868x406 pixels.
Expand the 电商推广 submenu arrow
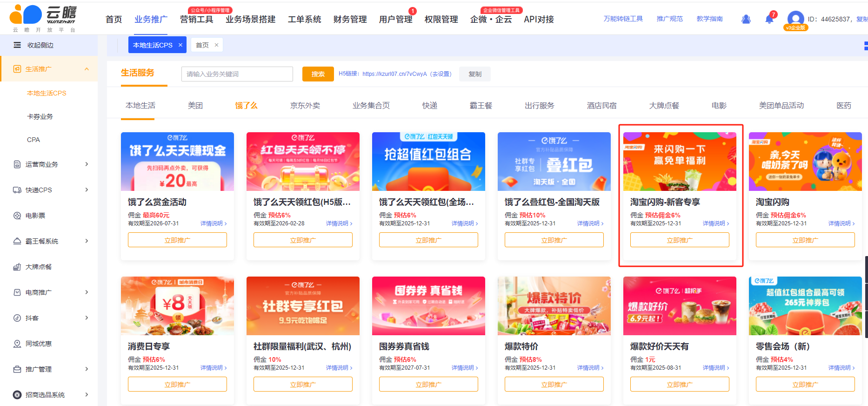tap(87, 292)
